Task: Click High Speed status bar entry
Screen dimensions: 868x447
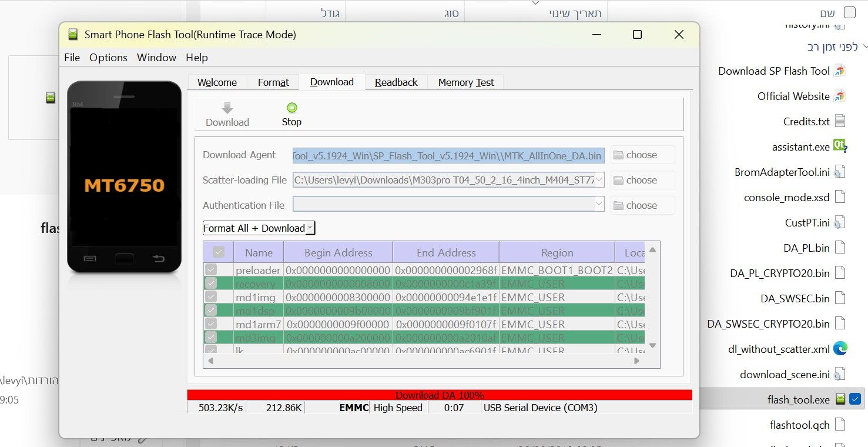Action: (398, 407)
